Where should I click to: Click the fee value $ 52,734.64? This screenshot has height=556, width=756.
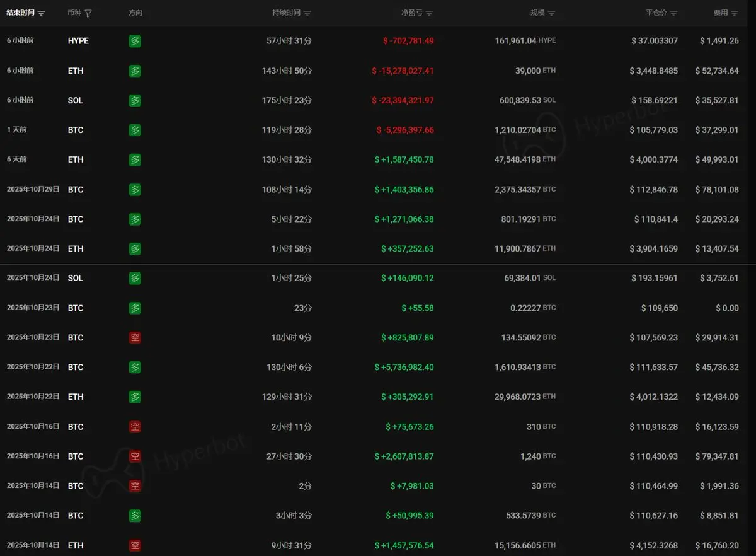coord(717,71)
